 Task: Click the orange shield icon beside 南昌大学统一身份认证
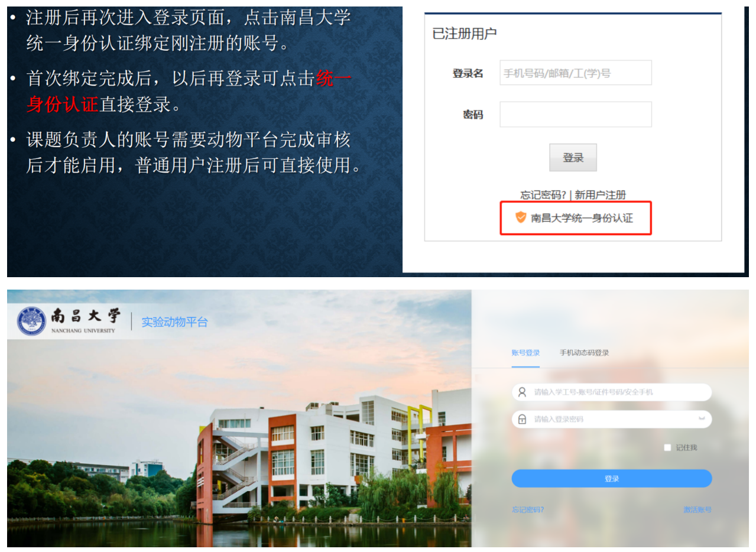521,217
